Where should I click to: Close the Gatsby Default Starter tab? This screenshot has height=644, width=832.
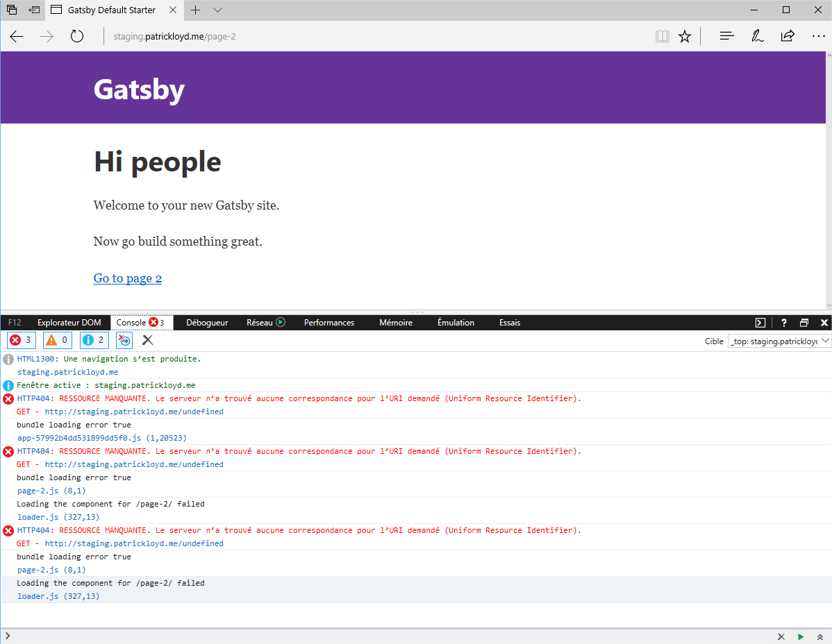pyautogui.click(x=173, y=10)
